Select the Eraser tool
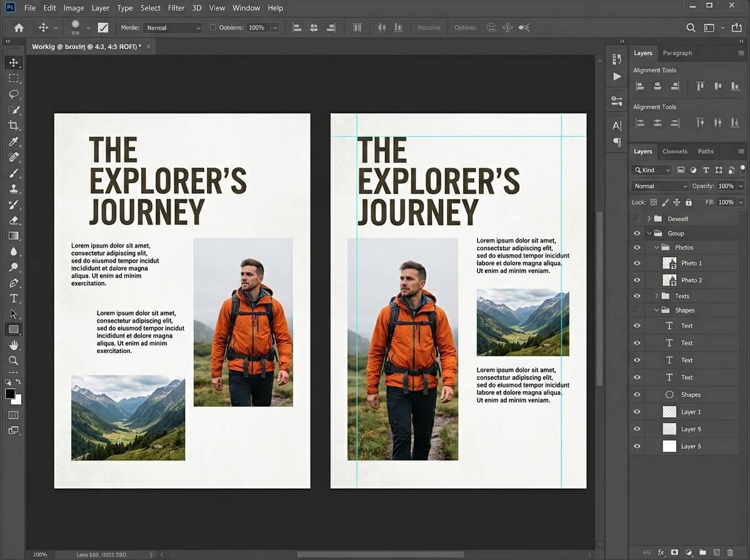The image size is (750, 560). [14, 220]
